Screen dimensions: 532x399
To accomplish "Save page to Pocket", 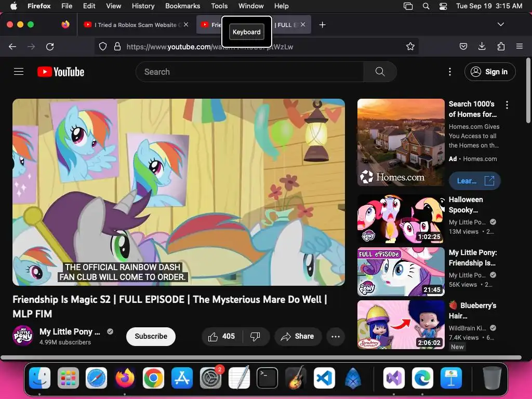I will click(463, 46).
